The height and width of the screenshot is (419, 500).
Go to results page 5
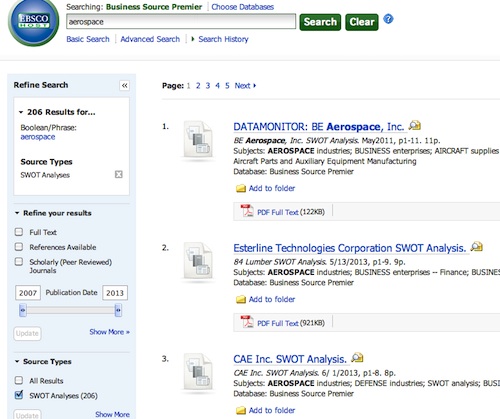point(227,86)
